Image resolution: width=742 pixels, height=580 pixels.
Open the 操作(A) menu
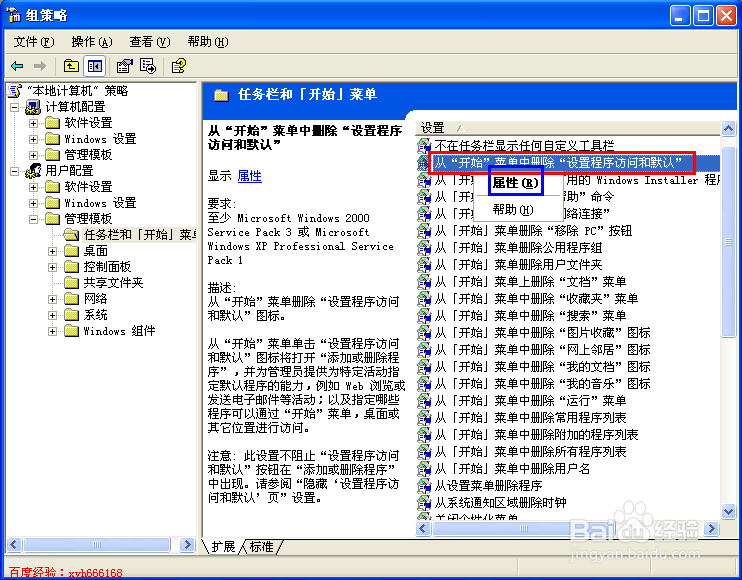(92, 42)
